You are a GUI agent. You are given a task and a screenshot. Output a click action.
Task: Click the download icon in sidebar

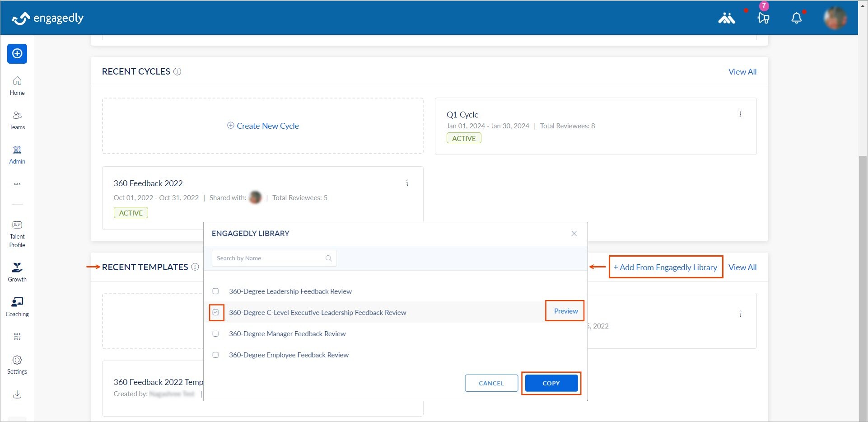[x=17, y=394]
